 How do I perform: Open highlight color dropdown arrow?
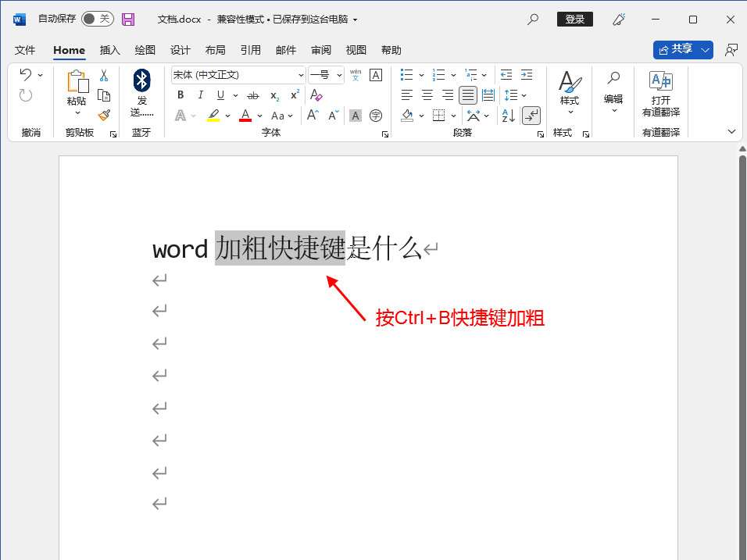[x=227, y=116]
